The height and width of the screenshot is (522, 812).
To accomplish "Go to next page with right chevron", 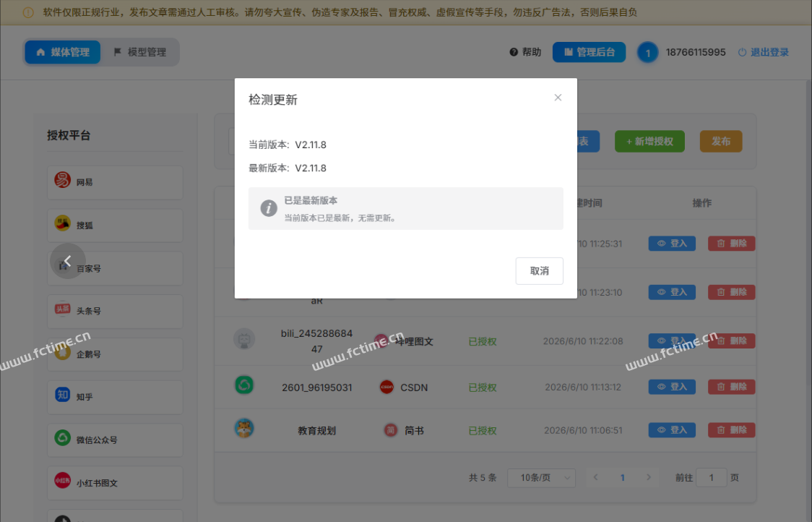I will click(648, 477).
